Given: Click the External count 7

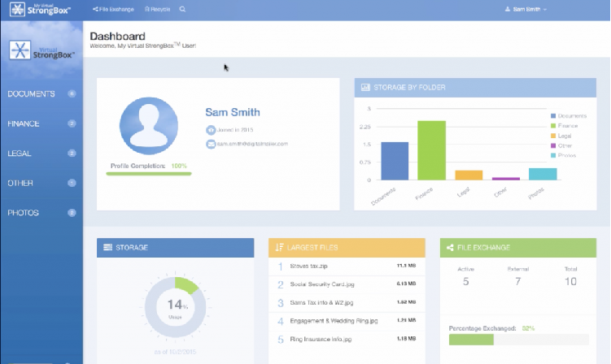Looking at the screenshot, I should click(518, 281).
